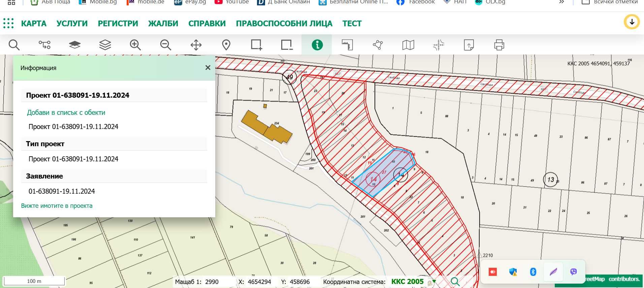Click the Вижте имотите в проекта link
This screenshot has height=288, width=644.
tap(57, 206)
